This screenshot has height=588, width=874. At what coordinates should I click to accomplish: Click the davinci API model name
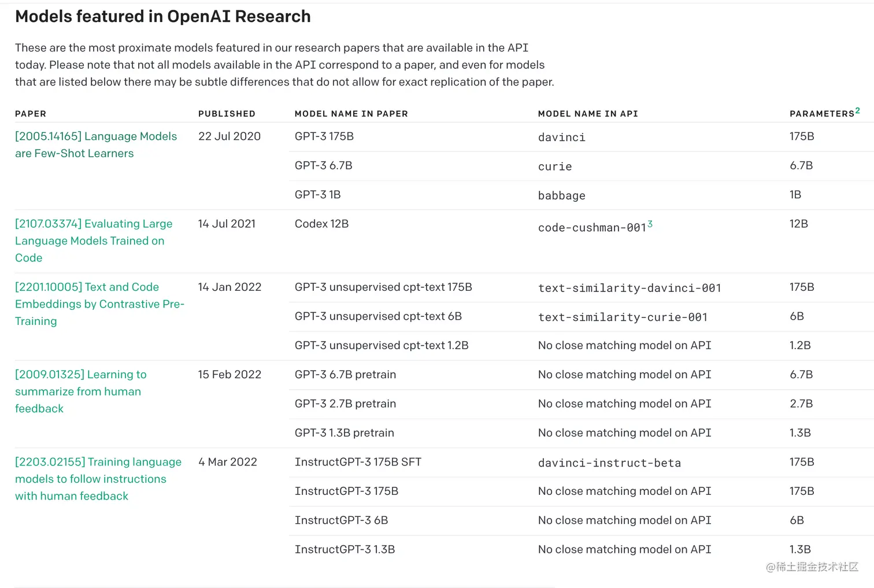tap(562, 138)
